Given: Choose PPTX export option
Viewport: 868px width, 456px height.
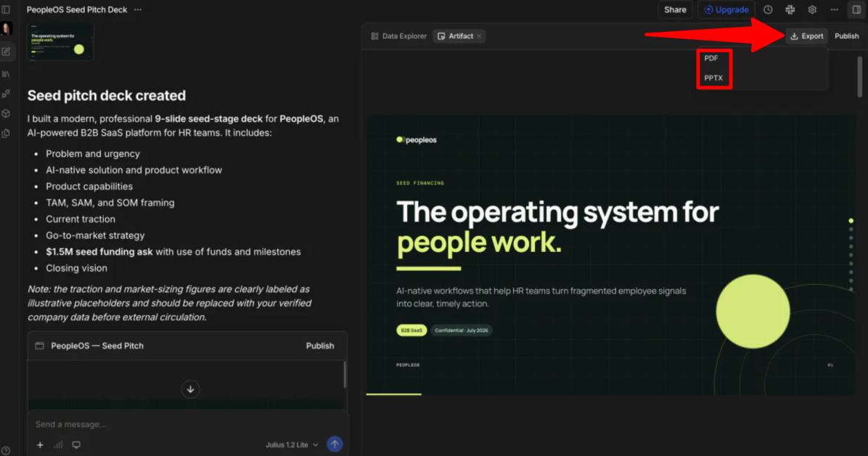Looking at the screenshot, I should click(713, 78).
